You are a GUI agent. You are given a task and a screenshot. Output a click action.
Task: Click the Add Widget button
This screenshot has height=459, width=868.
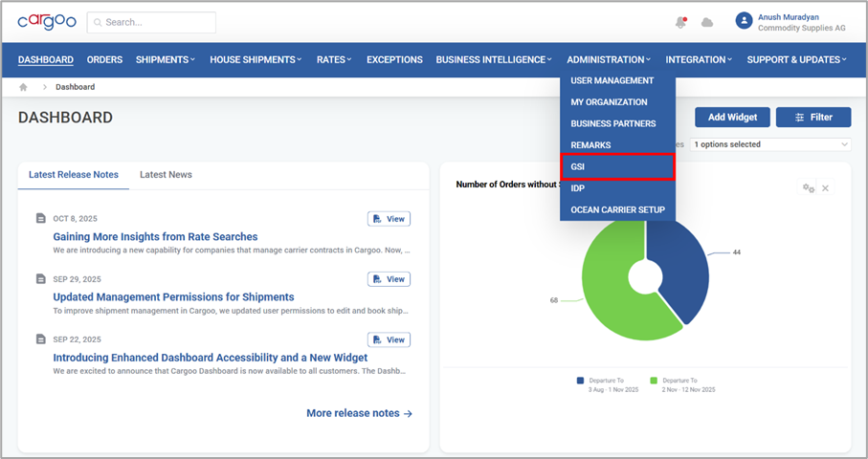click(732, 118)
